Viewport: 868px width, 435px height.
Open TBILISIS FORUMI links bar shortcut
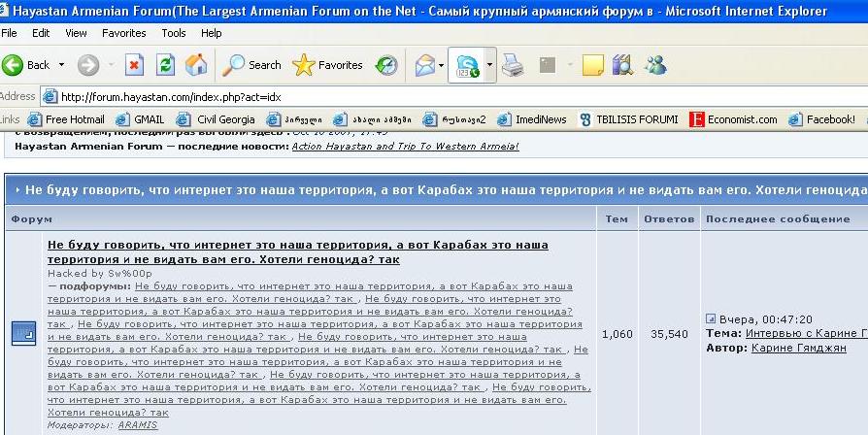pyautogui.click(x=628, y=119)
